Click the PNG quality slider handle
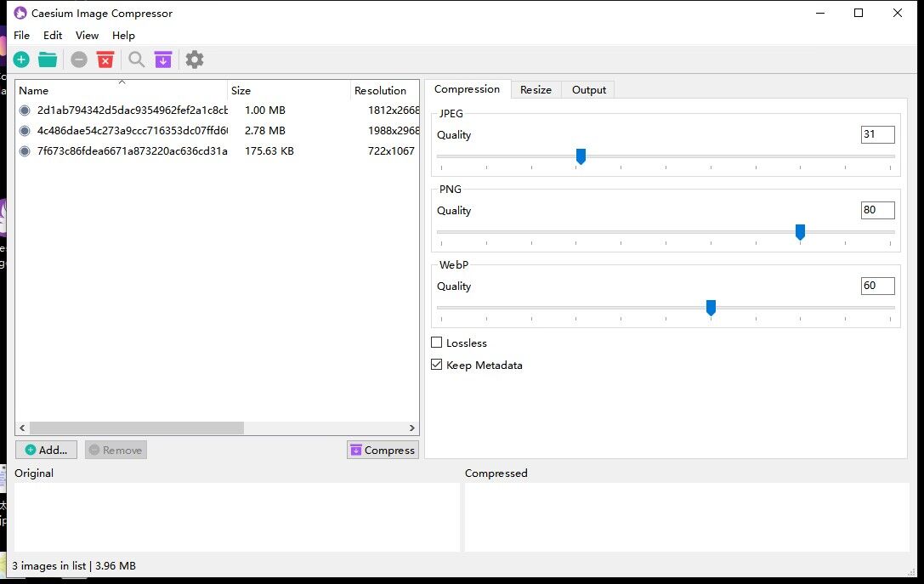The height and width of the screenshot is (584, 924). [x=800, y=232]
